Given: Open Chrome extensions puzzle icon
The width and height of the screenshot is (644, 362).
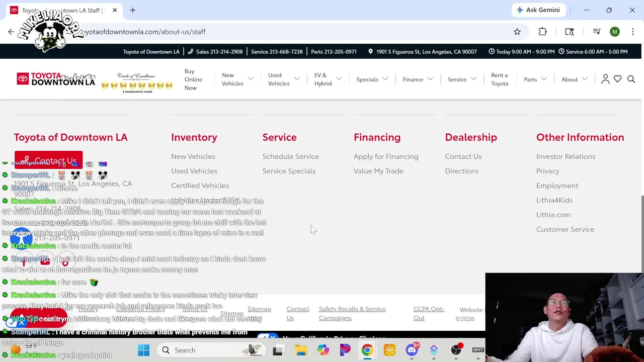Looking at the screenshot, I should (542, 32).
